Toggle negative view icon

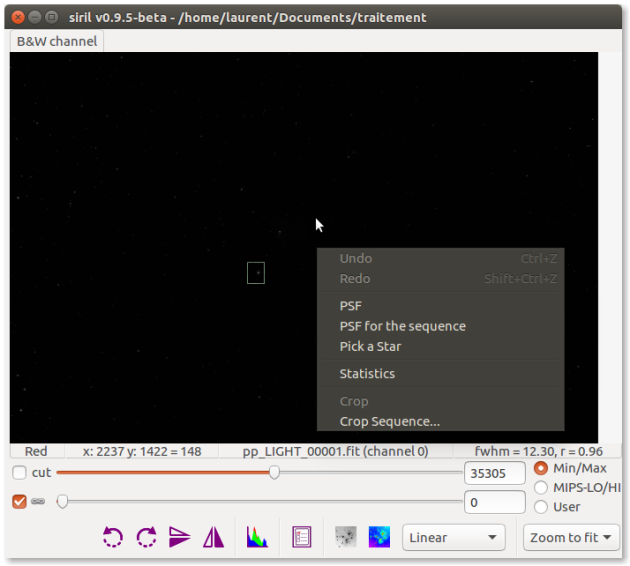[346, 537]
